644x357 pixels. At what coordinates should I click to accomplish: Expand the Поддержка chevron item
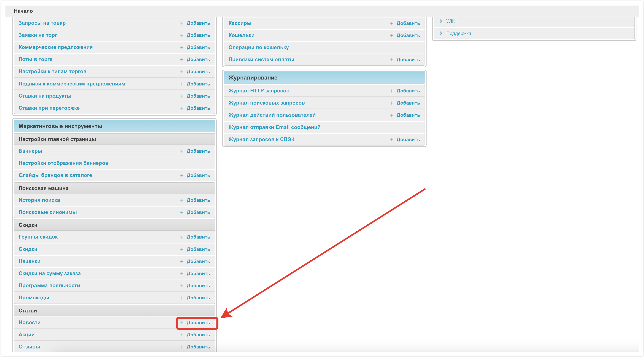click(x=441, y=33)
